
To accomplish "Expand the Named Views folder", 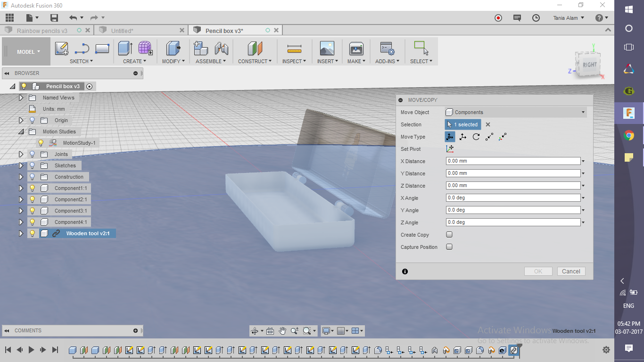I will coord(21,98).
